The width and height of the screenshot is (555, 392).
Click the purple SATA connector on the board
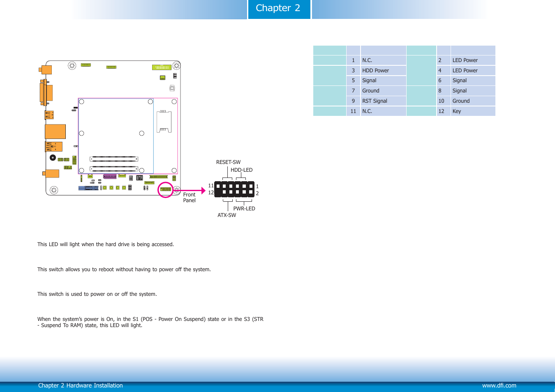click(x=110, y=176)
